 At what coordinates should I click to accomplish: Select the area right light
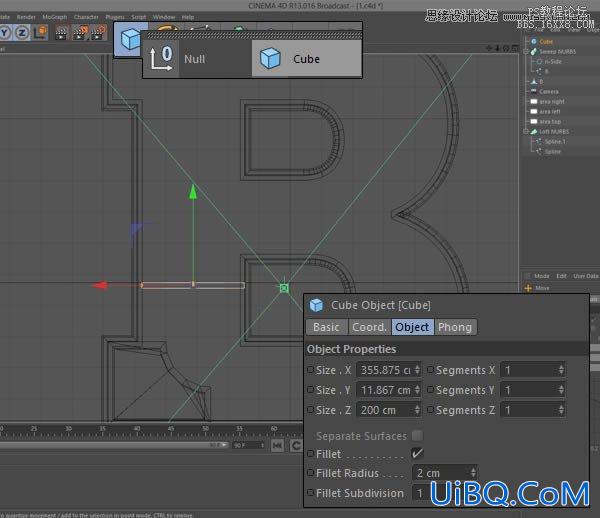[x=552, y=101]
